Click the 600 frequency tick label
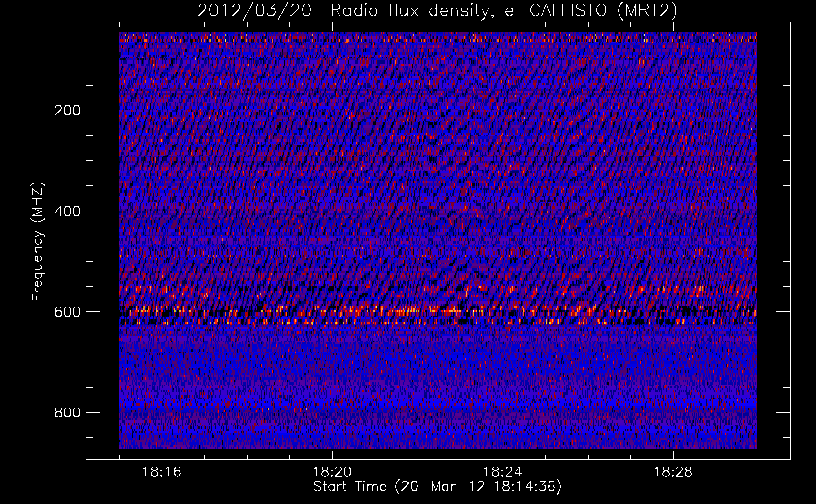 pyautogui.click(x=68, y=312)
